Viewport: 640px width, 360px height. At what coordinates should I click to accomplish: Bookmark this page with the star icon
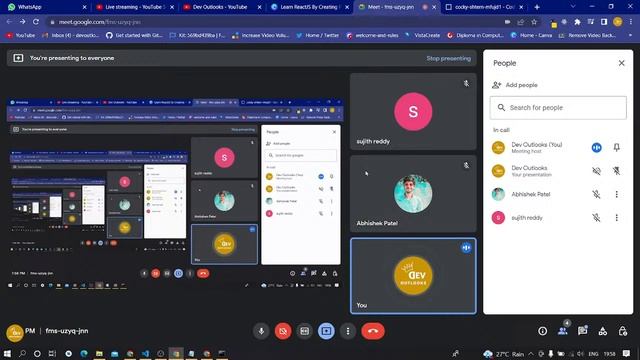(534, 22)
